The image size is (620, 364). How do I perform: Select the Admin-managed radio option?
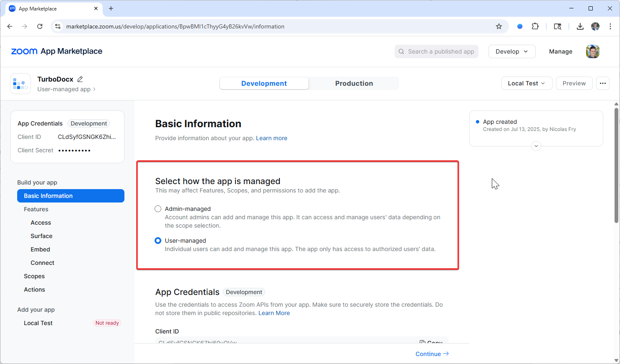tap(158, 209)
